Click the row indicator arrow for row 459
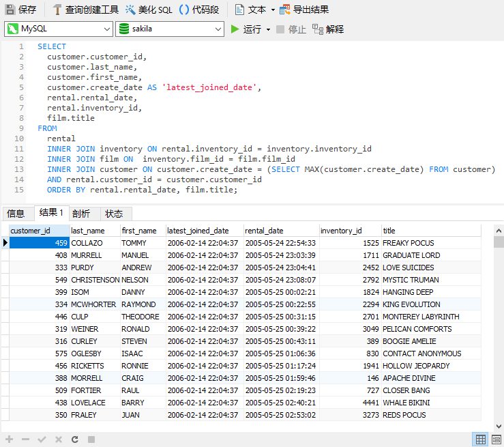This screenshot has height=447, width=504. coord(5,243)
